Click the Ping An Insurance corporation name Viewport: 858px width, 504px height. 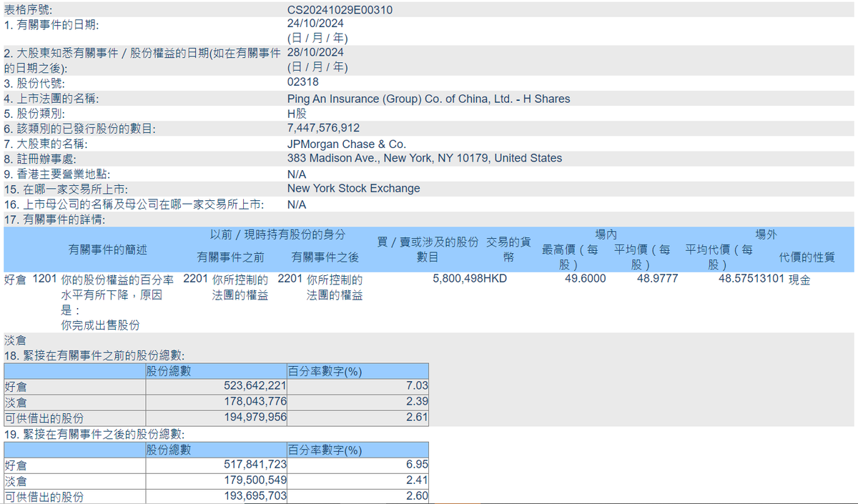[x=428, y=99]
